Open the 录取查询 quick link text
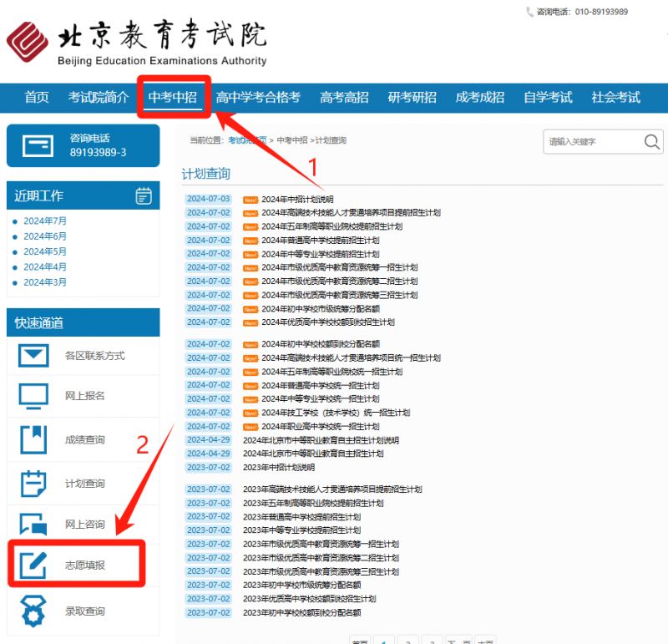 click(x=85, y=611)
